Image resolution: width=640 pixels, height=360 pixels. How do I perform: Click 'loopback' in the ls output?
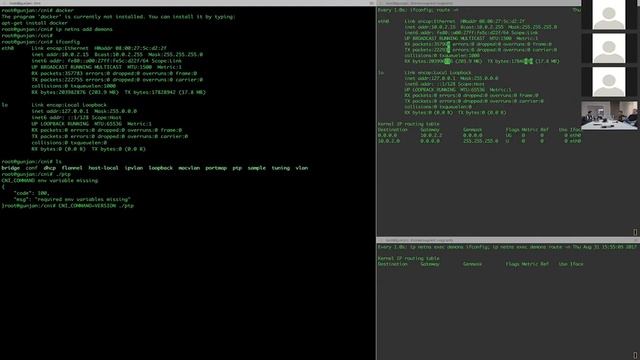click(160, 168)
